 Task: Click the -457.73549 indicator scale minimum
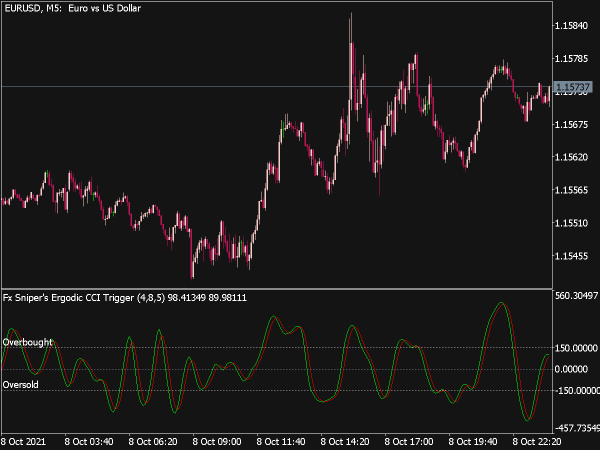(576, 427)
